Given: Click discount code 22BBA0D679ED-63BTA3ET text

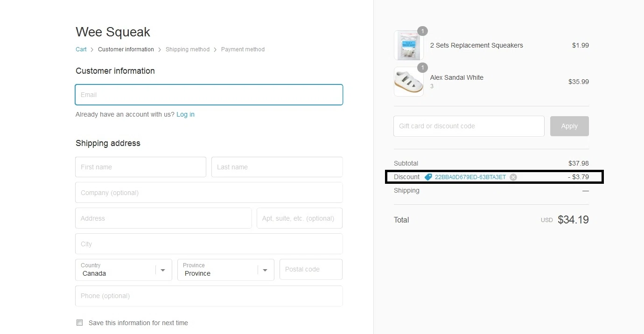Looking at the screenshot, I should pos(470,177).
